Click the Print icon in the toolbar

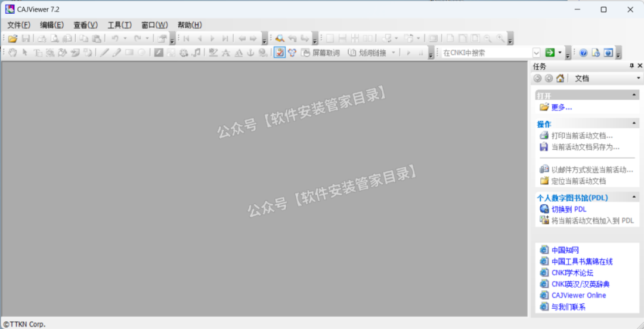click(42, 39)
